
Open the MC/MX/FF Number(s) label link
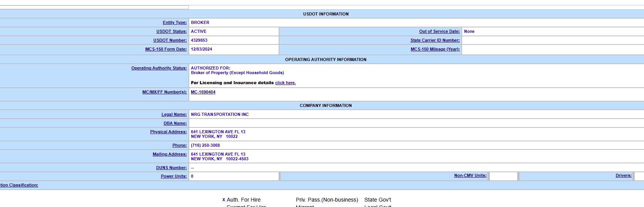tap(165, 92)
